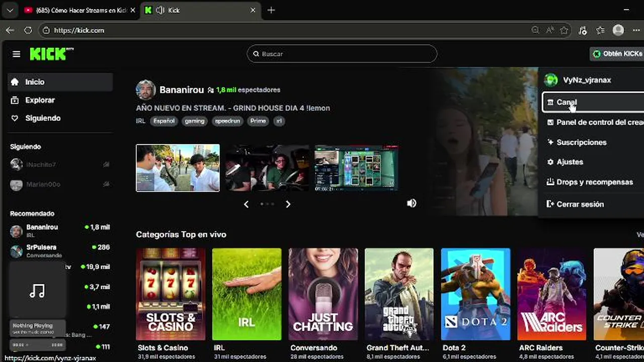Go to Inicio in sidebar
Screen dimensions: 644x362
(60, 82)
